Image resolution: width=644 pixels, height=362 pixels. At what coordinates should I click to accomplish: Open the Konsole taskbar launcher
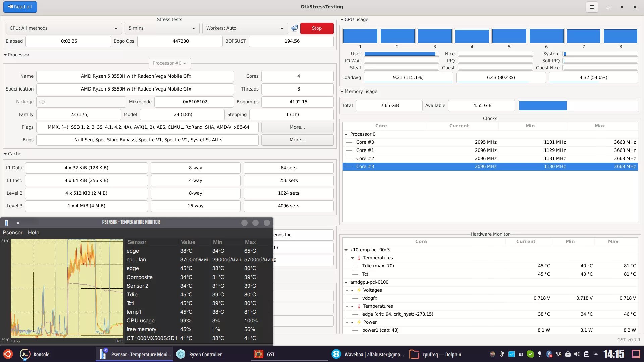35,354
